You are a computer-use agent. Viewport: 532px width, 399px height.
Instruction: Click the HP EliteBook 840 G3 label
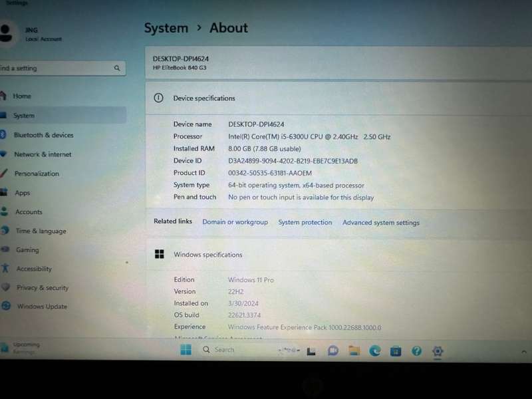point(180,68)
